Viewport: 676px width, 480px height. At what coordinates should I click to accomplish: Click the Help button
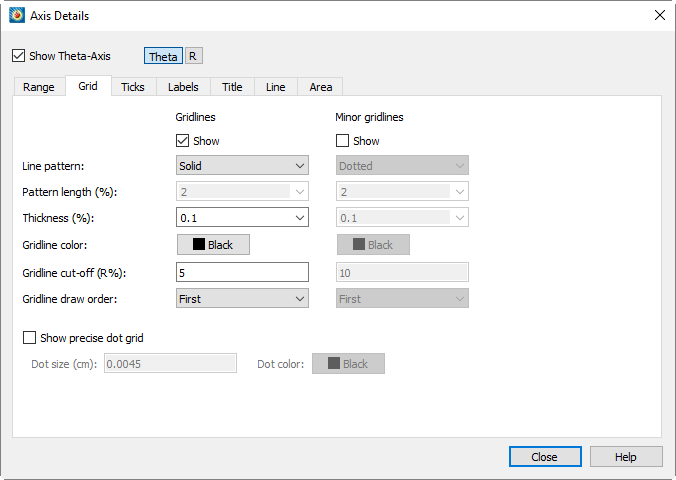click(626, 457)
